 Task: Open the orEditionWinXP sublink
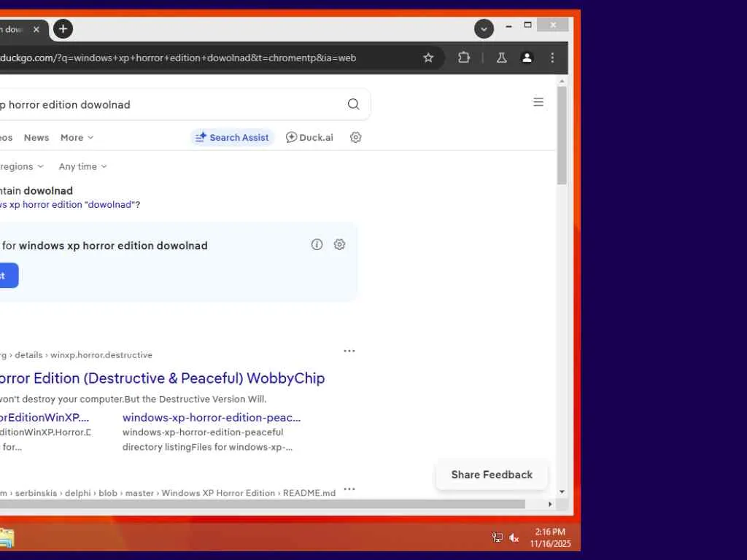pos(44,418)
